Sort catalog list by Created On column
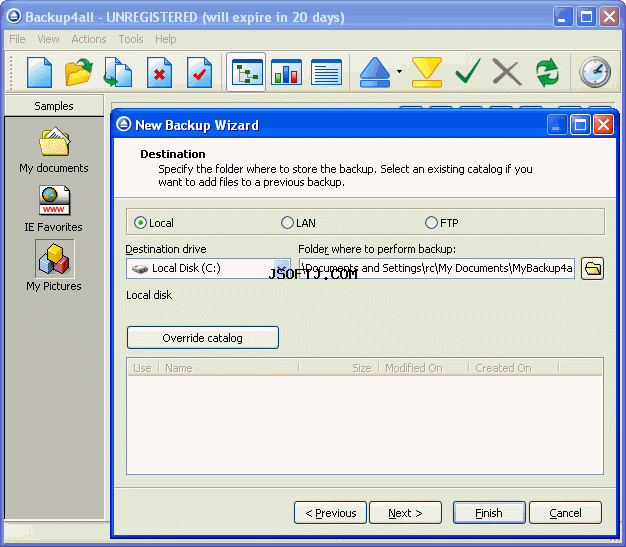 pos(513,368)
